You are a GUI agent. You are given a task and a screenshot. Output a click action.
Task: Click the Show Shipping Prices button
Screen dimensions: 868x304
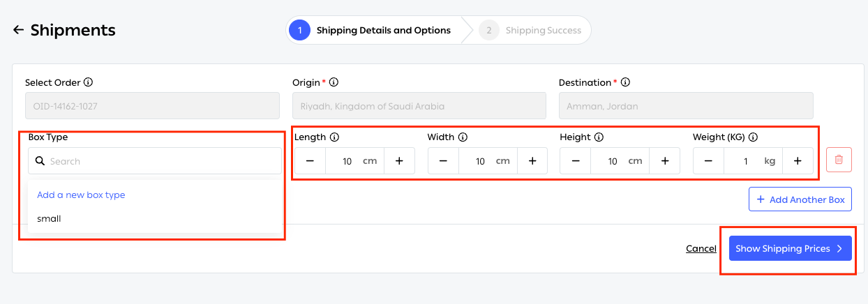[791, 248]
